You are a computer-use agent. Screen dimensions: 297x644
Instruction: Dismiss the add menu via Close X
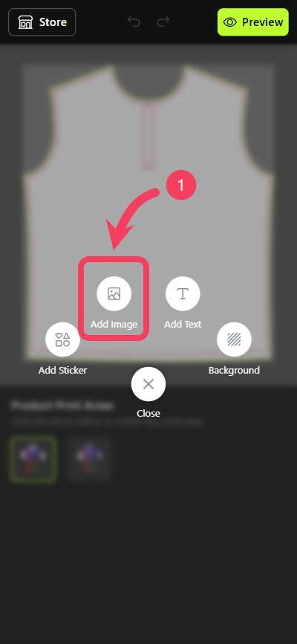coord(148,384)
